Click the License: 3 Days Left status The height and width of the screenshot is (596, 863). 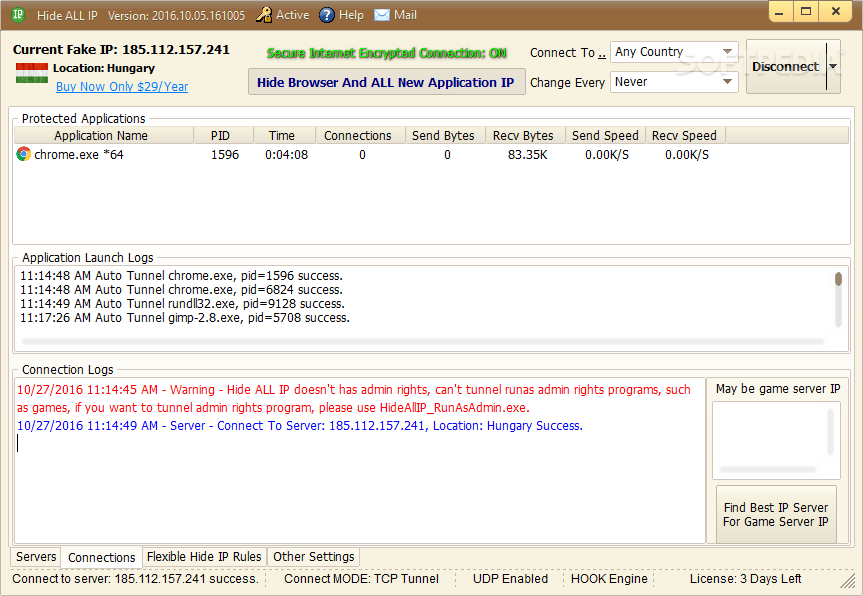click(x=745, y=579)
